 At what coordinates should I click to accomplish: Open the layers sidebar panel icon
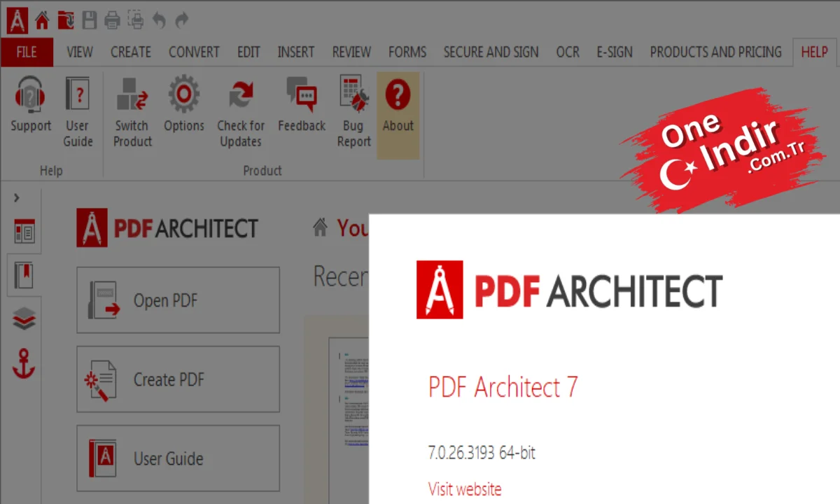pyautogui.click(x=24, y=320)
